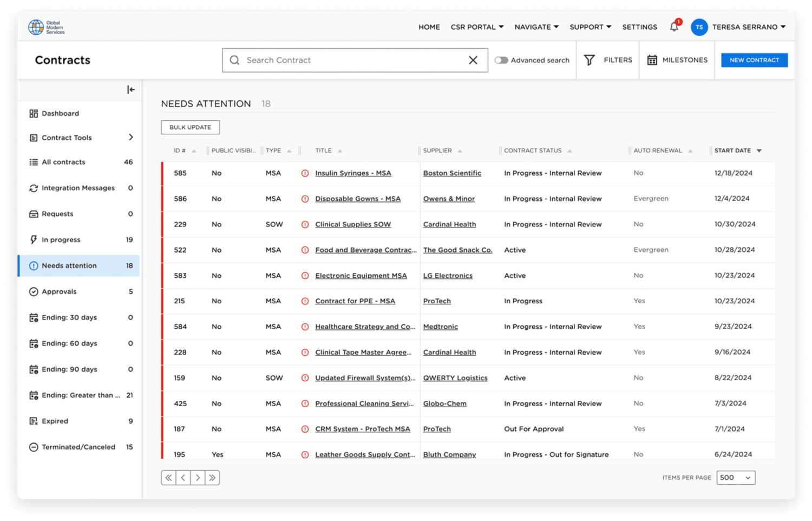Click alert icon on CRM System row
Screen dimensions: 812x521
pyautogui.click(x=305, y=429)
